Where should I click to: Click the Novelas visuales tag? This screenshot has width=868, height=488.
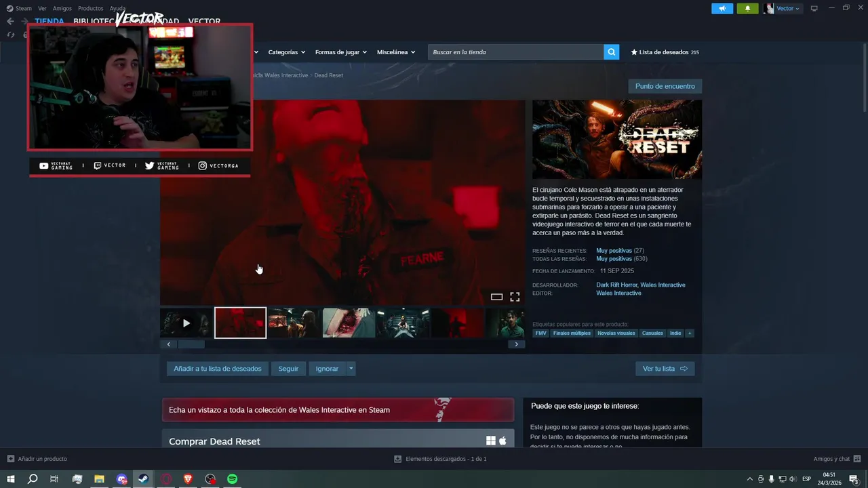616,333
